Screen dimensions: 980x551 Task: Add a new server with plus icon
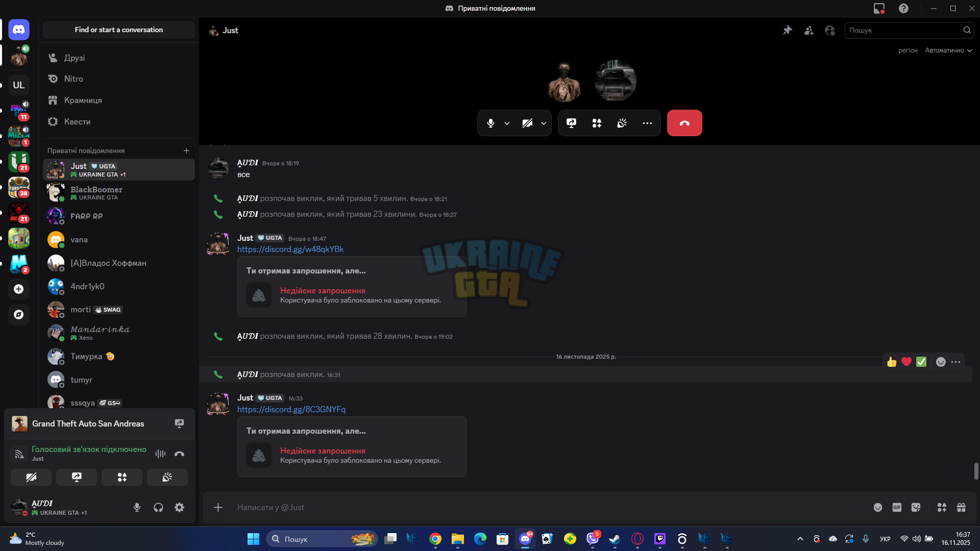19,289
